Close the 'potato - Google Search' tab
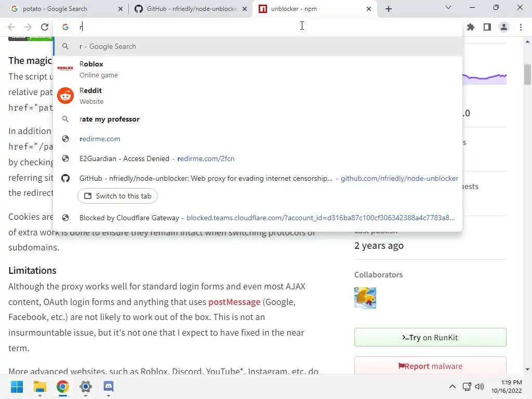This screenshot has width=532, height=399. pyautogui.click(x=121, y=9)
